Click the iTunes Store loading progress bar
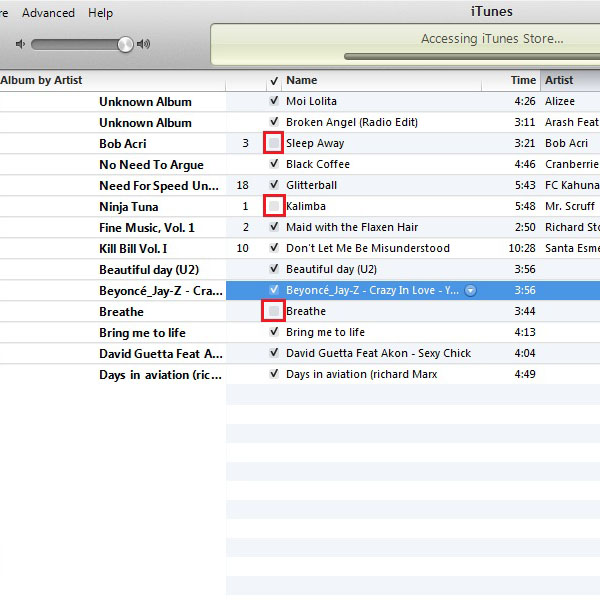Screen dimensions: 600x600 [472, 57]
